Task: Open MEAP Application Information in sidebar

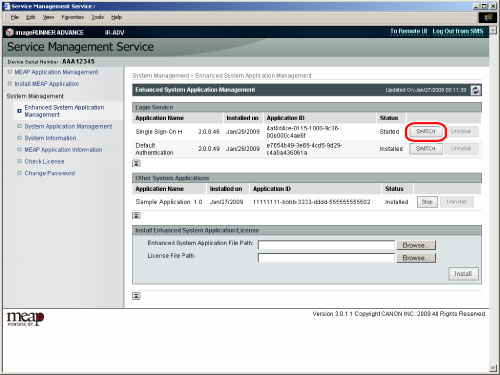Action: click(x=63, y=150)
